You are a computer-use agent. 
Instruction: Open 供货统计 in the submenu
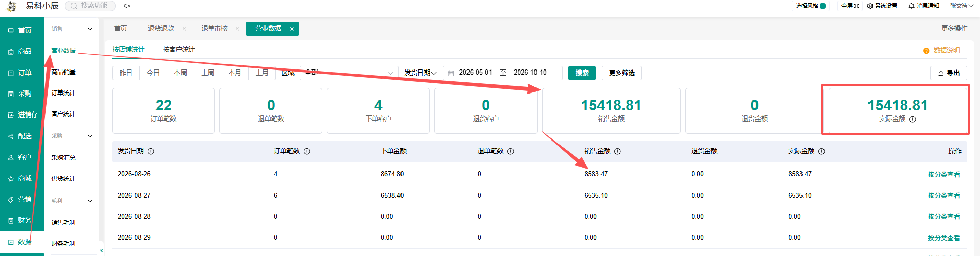pos(63,179)
